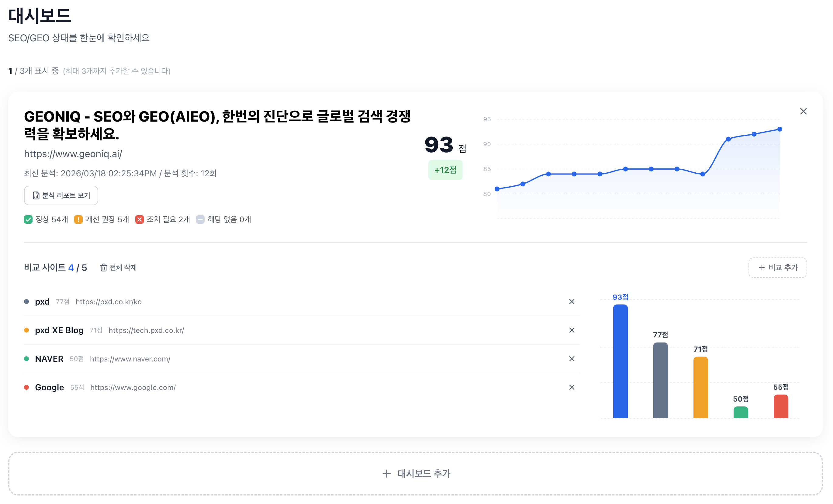Remove the pxd comparison site row
The height and width of the screenshot is (504, 833).
click(x=571, y=302)
